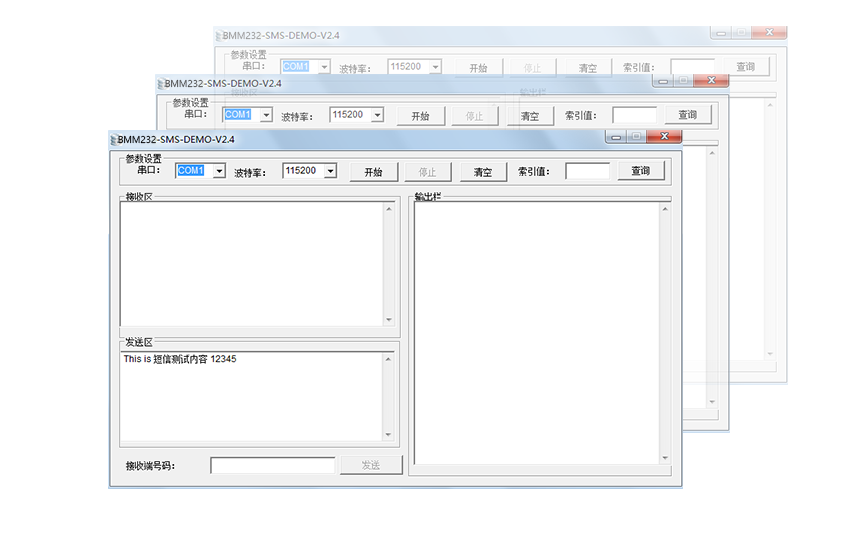This screenshot has height=535, width=846.
Task: Click scrollbar up arrow in middle window output area
Action: [x=712, y=153]
